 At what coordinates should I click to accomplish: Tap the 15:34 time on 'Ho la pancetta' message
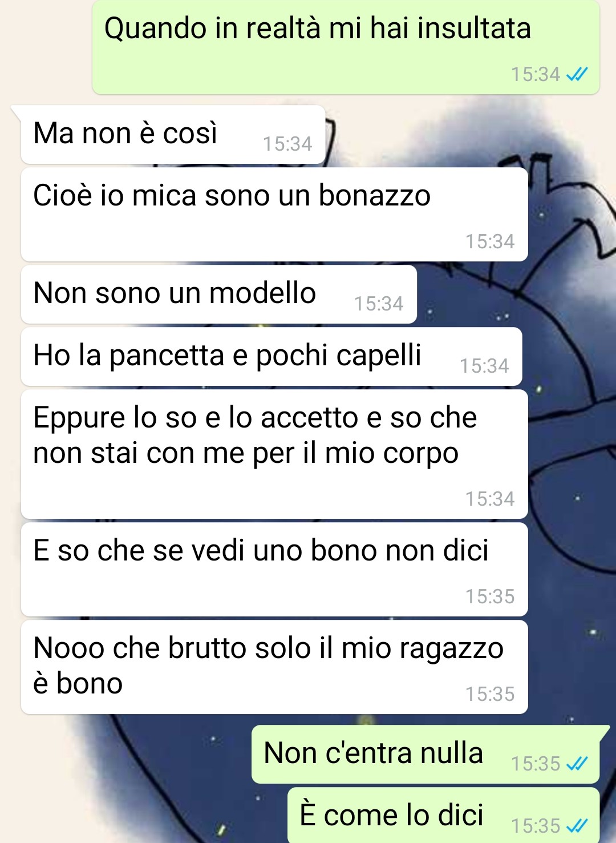[x=484, y=366]
